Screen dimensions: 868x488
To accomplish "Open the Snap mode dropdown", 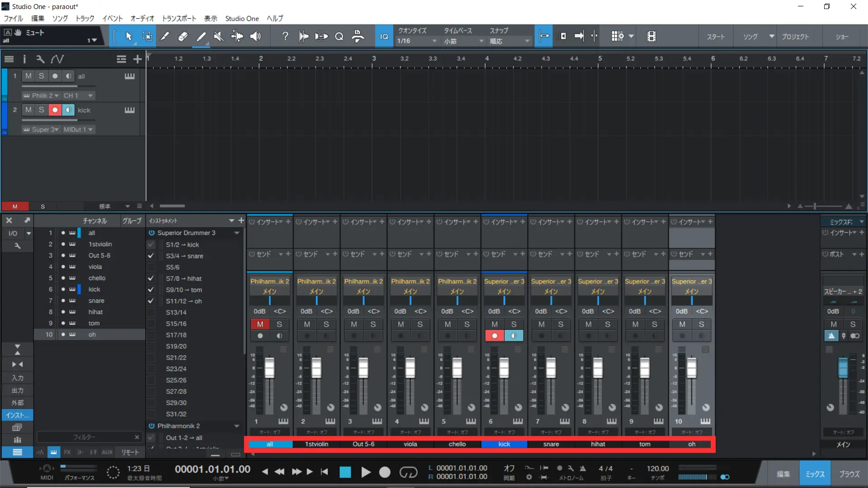I will 509,41.
